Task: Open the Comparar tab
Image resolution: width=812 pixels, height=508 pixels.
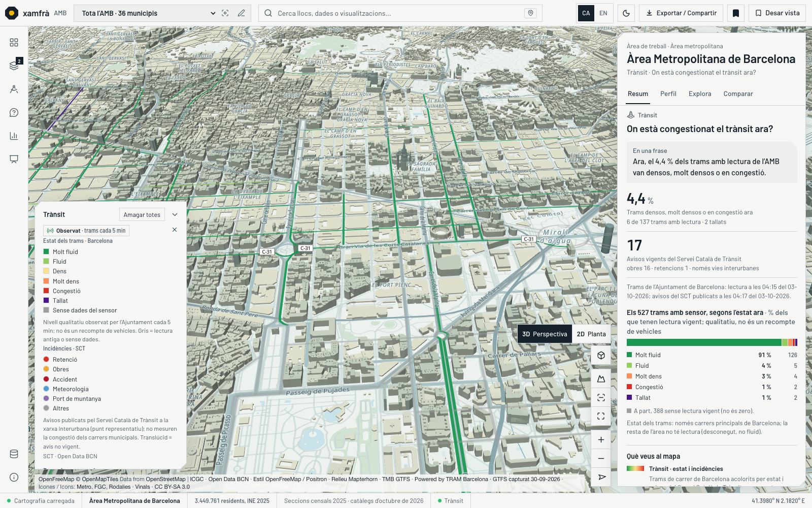Action: [x=738, y=94]
